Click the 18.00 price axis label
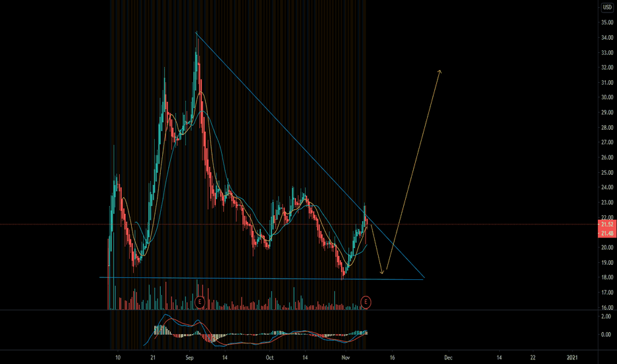617x364 pixels. coord(607,277)
